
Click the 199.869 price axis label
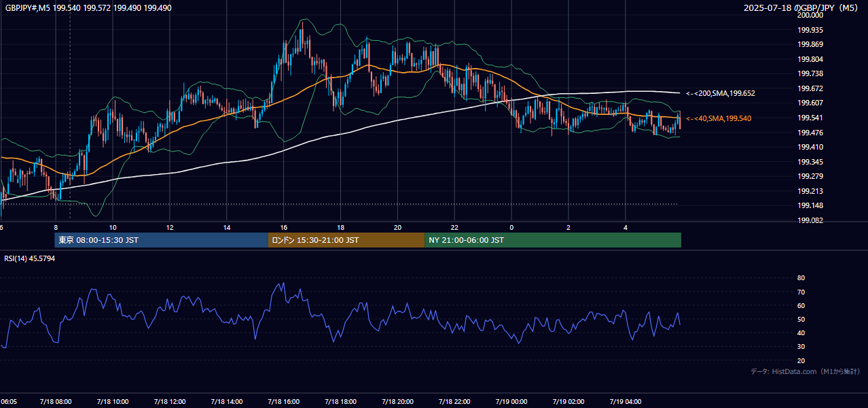coord(812,44)
